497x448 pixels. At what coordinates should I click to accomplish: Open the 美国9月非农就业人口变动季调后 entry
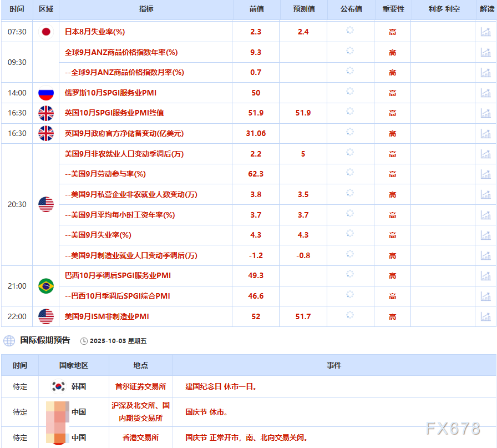[x=123, y=154]
